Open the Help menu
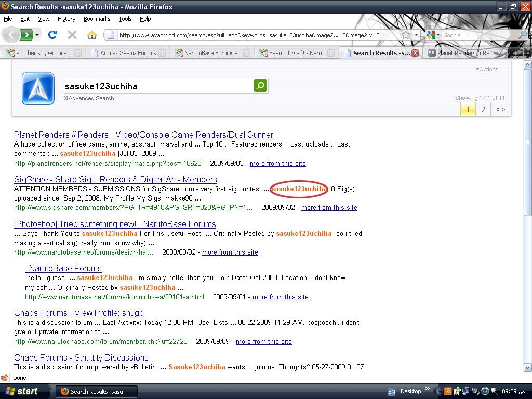The width and height of the screenshot is (532, 399). click(x=145, y=19)
